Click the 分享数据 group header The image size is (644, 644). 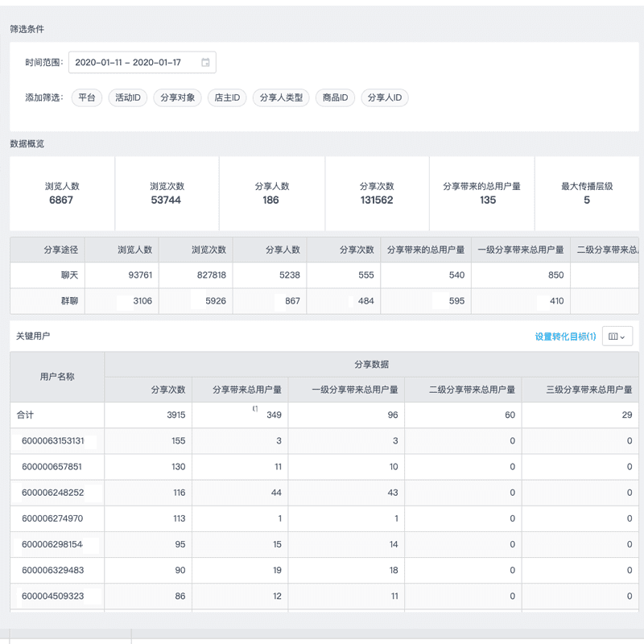(371, 365)
